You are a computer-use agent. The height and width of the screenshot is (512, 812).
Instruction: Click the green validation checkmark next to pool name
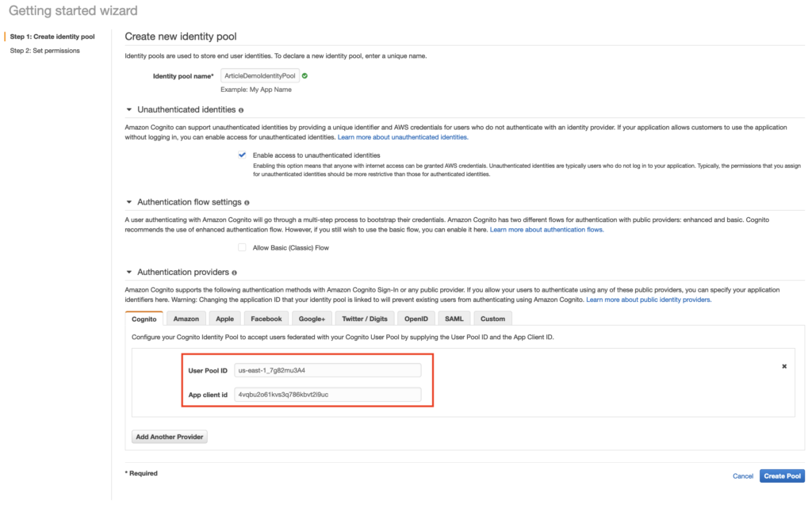[x=305, y=76]
